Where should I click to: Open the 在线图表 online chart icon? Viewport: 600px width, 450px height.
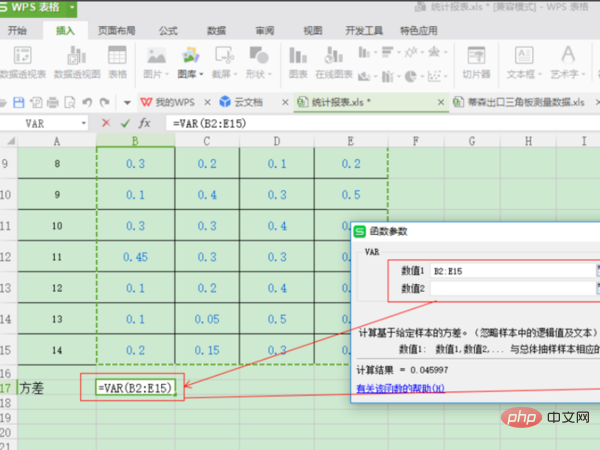pos(334,62)
